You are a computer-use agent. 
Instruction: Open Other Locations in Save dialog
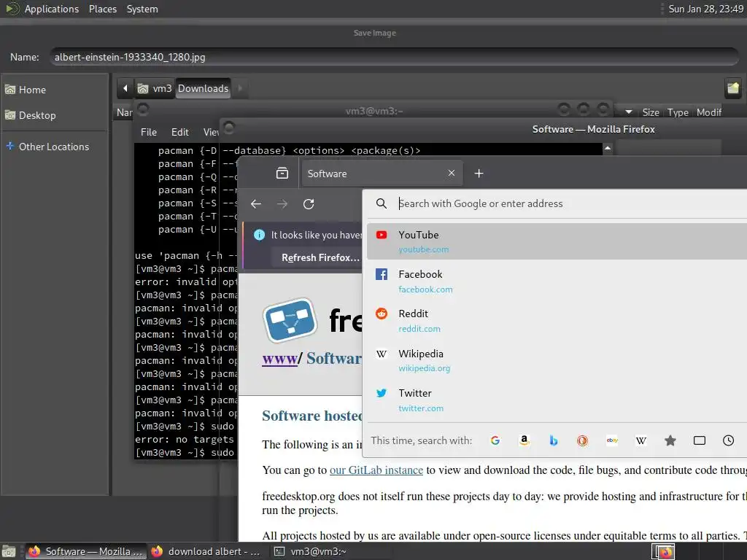tap(55, 147)
